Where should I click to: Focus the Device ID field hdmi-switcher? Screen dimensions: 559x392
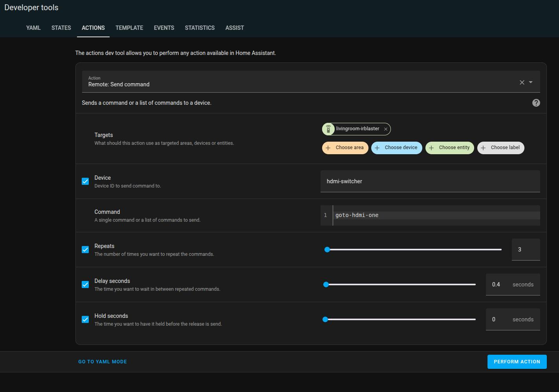(430, 181)
